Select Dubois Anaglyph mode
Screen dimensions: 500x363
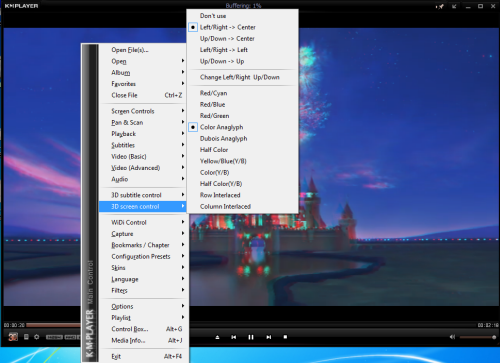click(x=242, y=139)
